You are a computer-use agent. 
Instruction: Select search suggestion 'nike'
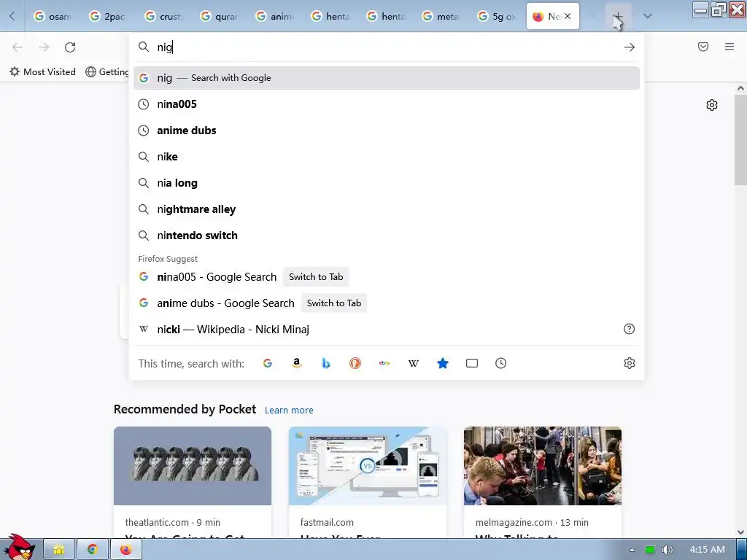387,157
